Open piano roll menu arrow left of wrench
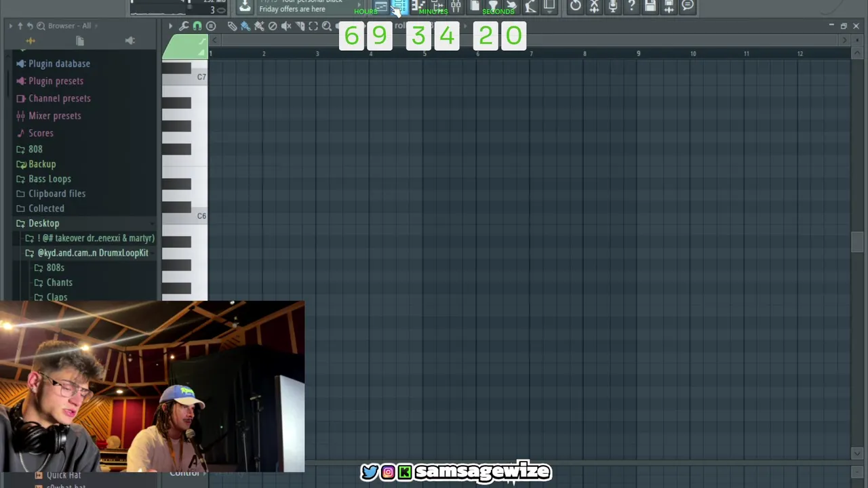868x488 pixels. [x=171, y=26]
